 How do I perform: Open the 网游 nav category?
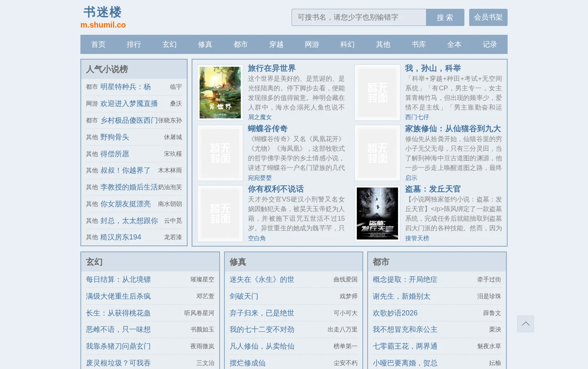[x=312, y=44]
